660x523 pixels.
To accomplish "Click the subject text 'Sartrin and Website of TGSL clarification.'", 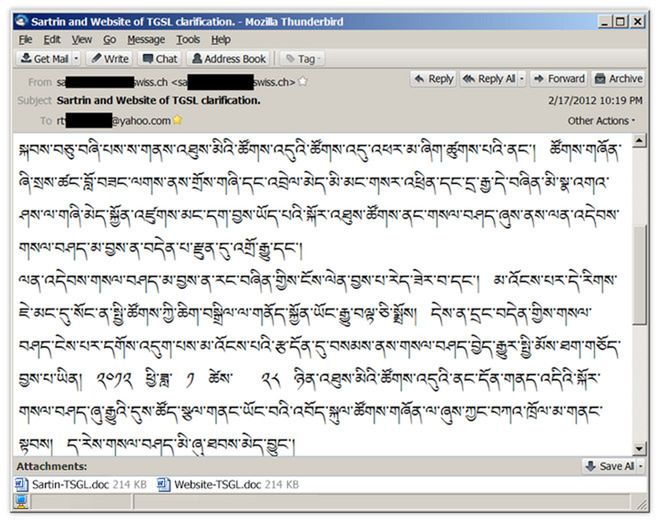I will point(159,101).
